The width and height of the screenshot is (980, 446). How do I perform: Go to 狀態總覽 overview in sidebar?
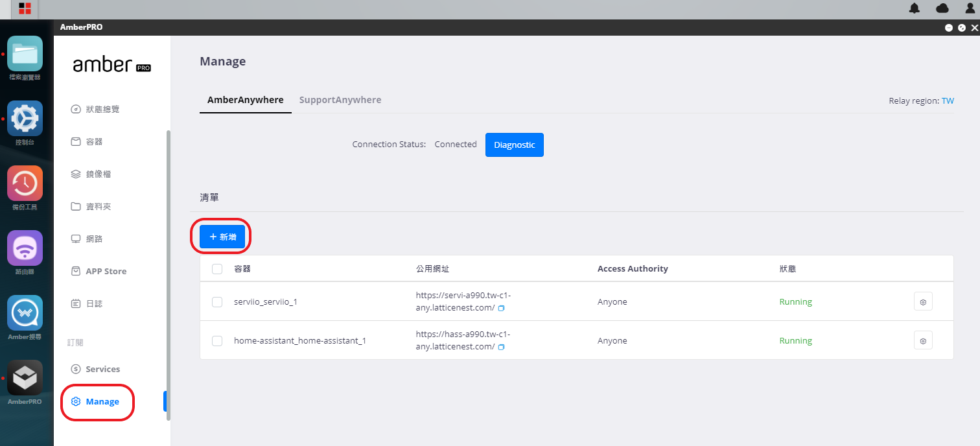click(x=95, y=109)
